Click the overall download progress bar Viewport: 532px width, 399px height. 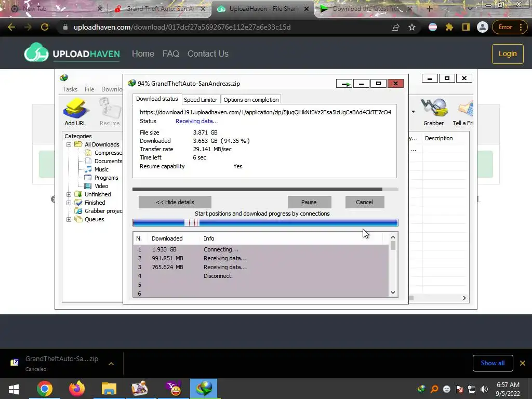[265, 189]
